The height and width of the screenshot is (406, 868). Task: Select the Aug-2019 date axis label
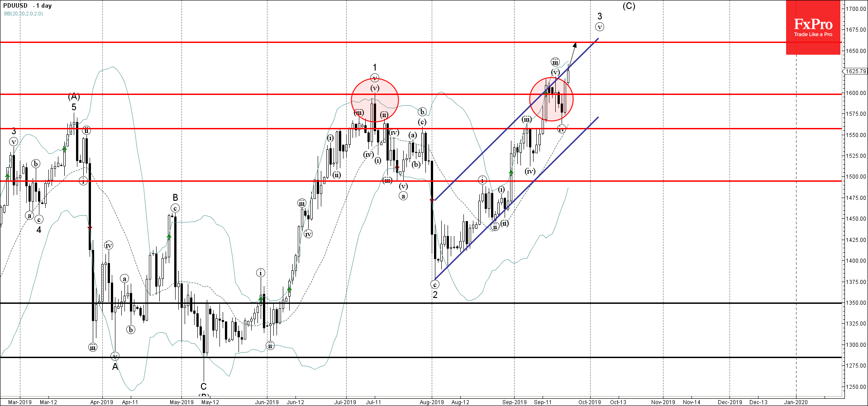point(432,402)
